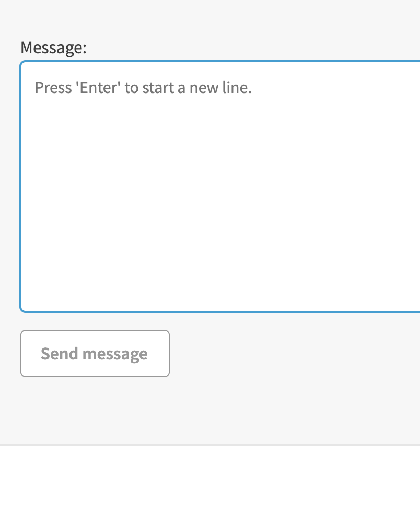Click inside the empty message body area

click(x=220, y=209)
